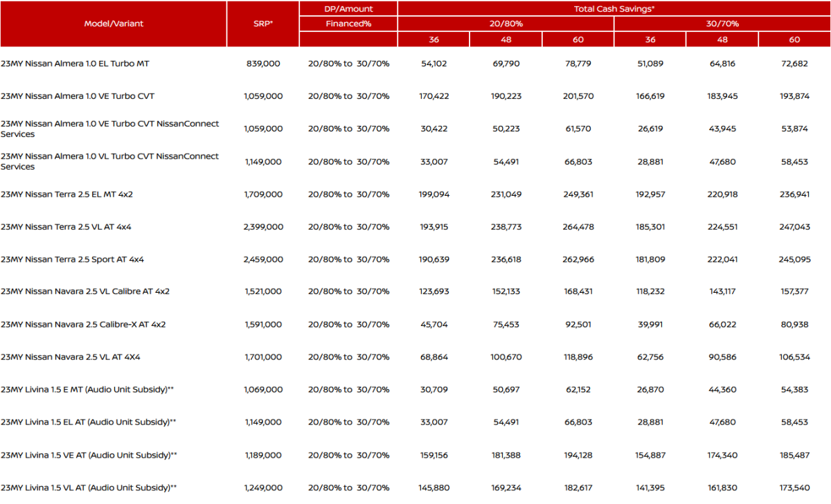Select the Navara 2.5 VL Calibre AT 4x2 name
The width and height of the screenshot is (831, 504).
tap(85, 291)
